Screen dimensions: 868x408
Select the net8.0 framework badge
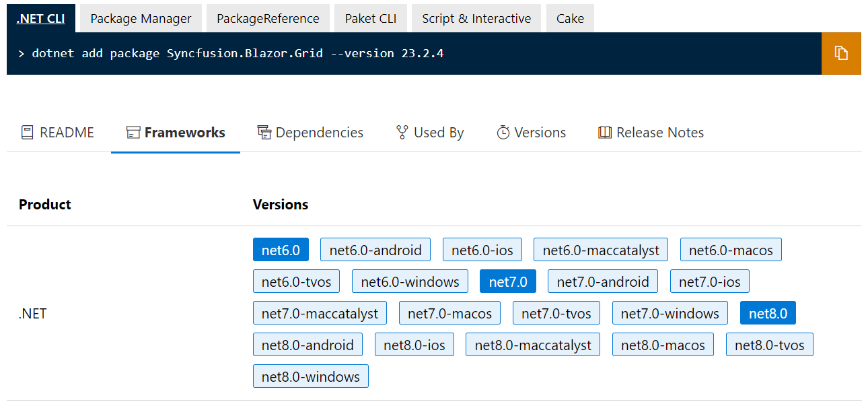pos(768,312)
